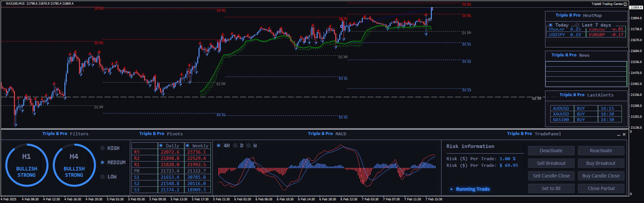
Task: Click the XAUUSD entry in LastAlerts
Action: tap(561, 114)
